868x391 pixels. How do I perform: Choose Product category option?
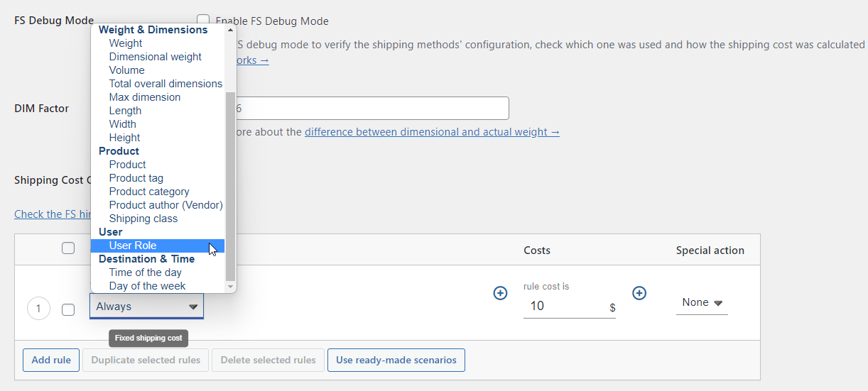(x=149, y=192)
